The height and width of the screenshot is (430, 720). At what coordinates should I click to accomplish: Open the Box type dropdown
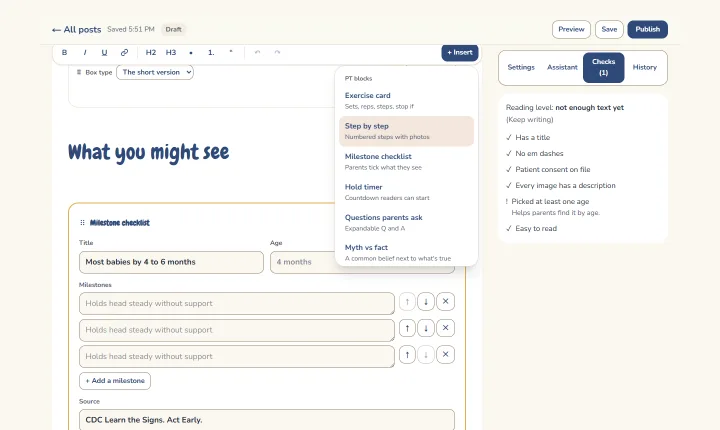click(x=155, y=72)
